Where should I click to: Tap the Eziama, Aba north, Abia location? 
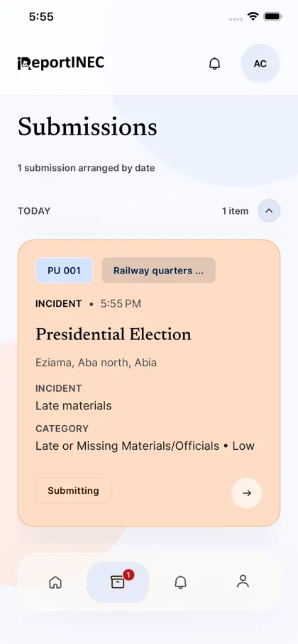[x=96, y=363]
